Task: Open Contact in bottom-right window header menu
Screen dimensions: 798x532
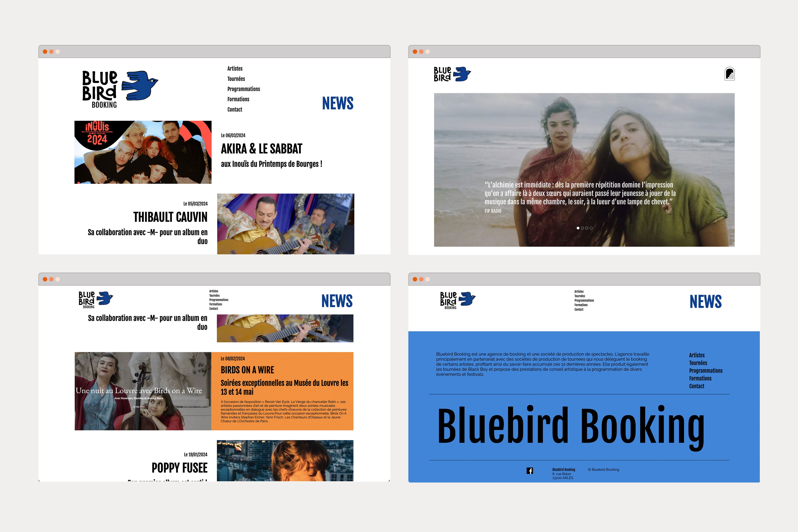Action: pos(579,310)
